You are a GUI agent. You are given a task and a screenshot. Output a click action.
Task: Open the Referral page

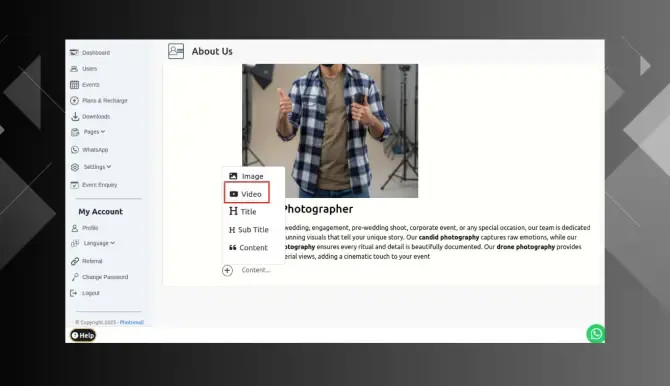tap(92, 261)
